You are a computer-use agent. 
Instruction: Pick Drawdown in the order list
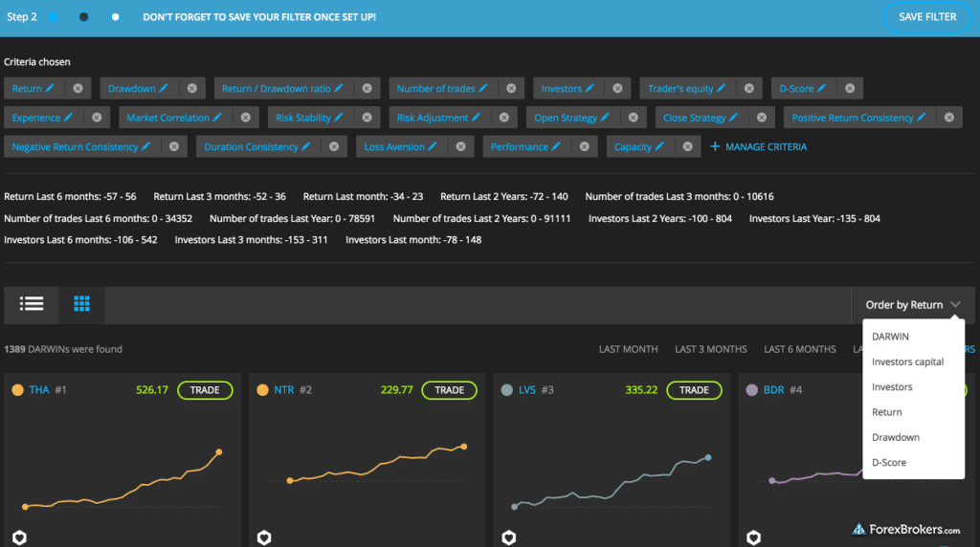[896, 437]
